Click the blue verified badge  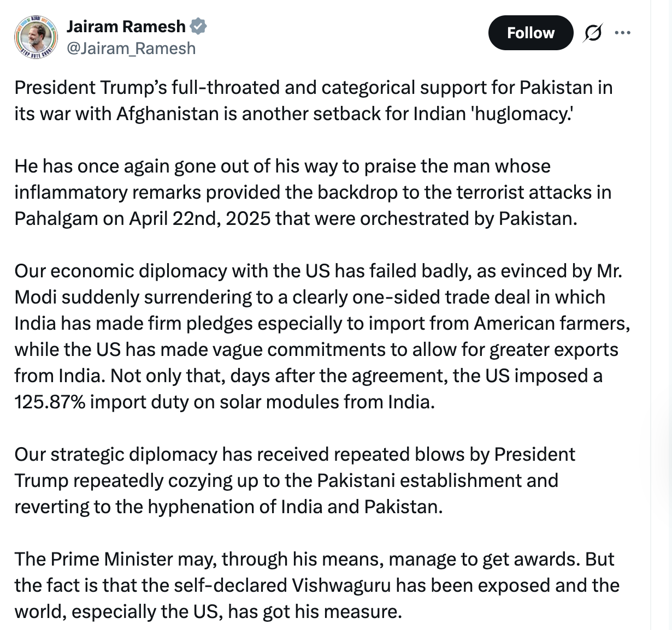coord(198,26)
